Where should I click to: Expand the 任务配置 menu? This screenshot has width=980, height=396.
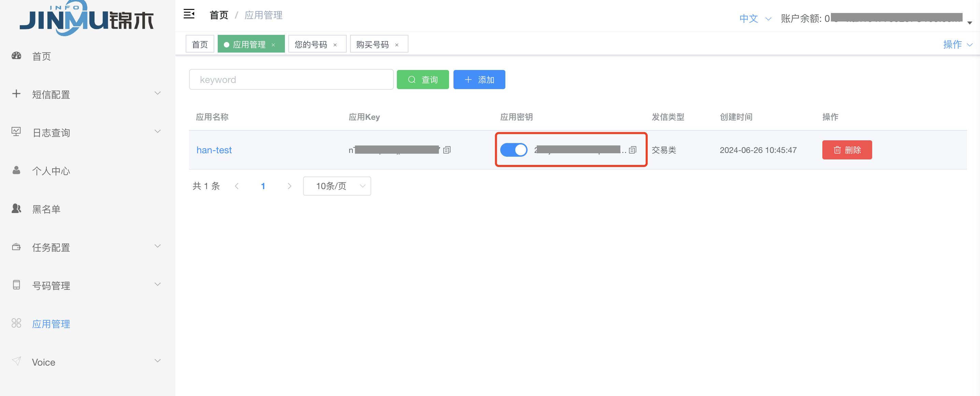pyautogui.click(x=158, y=246)
